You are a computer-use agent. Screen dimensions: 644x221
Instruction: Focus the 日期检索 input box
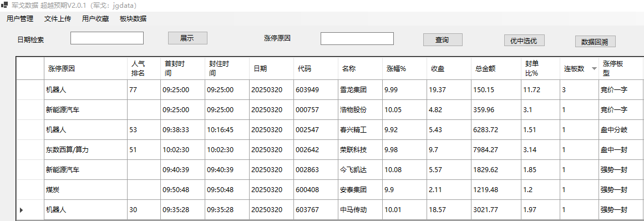[107, 38]
